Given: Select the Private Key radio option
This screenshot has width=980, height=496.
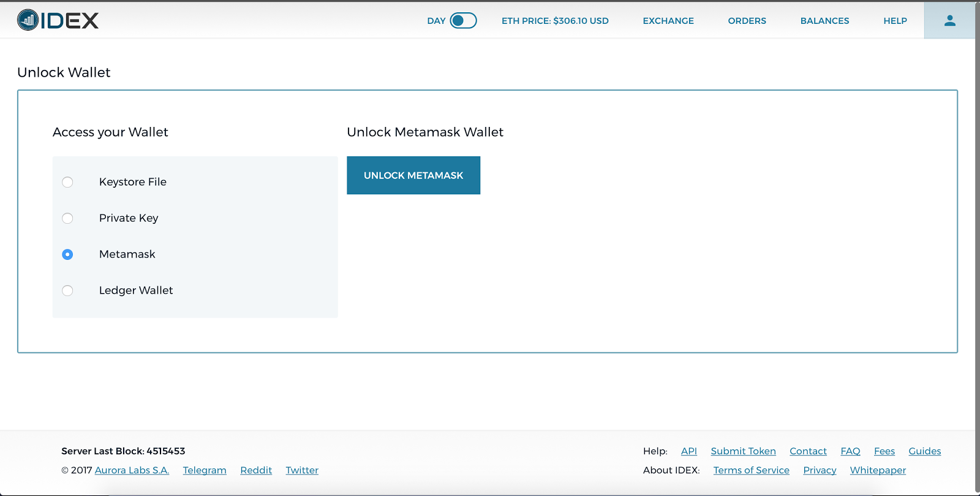Looking at the screenshot, I should (67, 218).
